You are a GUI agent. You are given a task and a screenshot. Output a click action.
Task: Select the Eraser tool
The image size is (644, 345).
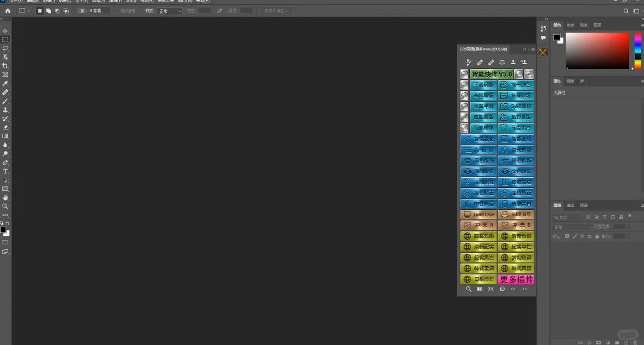pyautogui.click(x=5, y=128)
